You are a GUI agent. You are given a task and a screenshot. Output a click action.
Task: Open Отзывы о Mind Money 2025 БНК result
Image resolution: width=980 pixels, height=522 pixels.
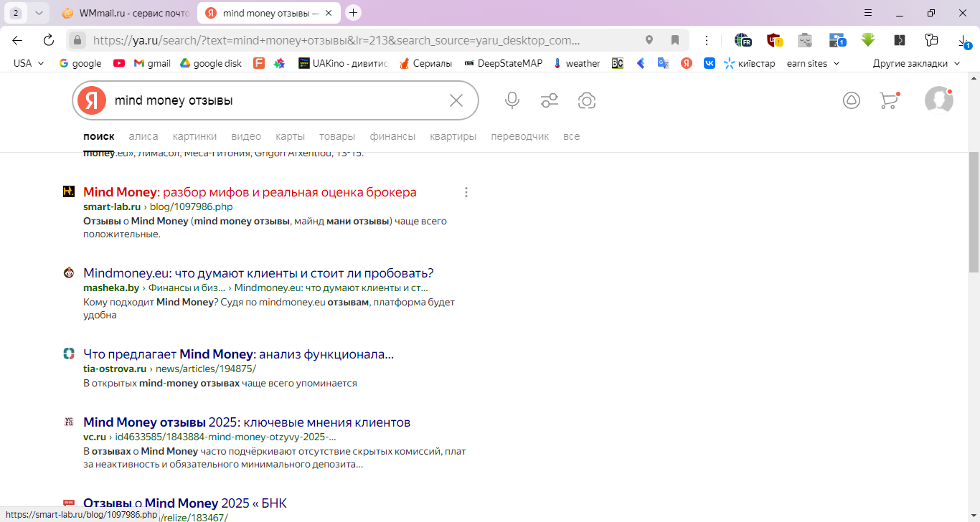pyautogui.click(x=185, y=503)
